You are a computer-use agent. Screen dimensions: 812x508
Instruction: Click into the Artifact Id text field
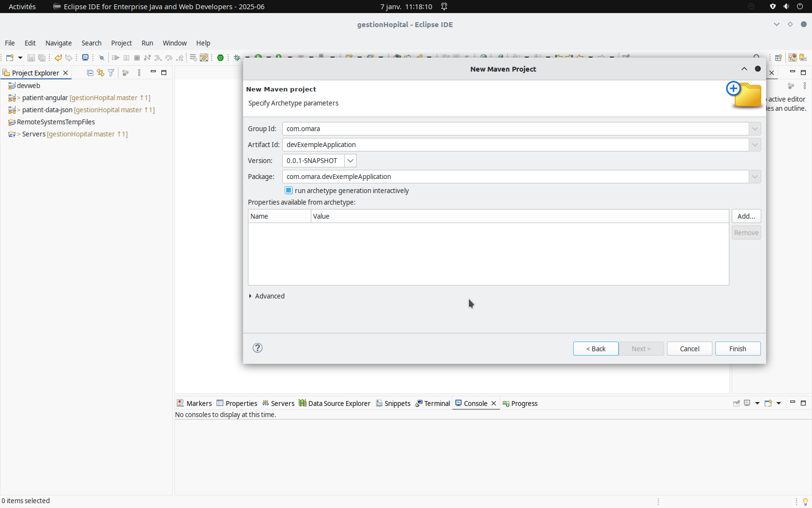point(515,145)
